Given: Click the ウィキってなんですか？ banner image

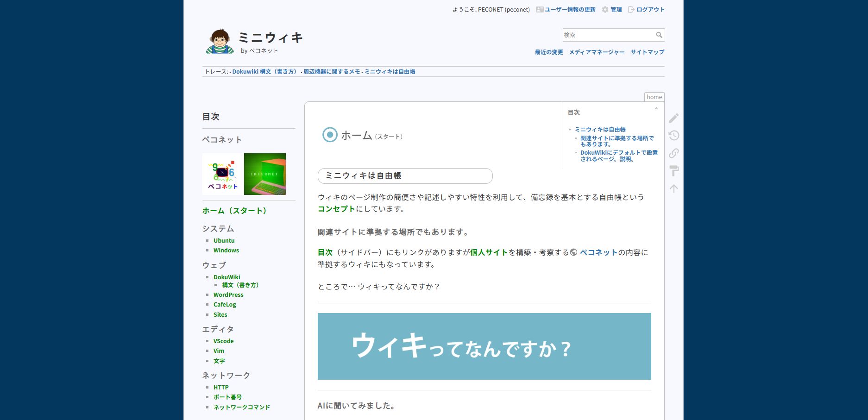Looking at the screenshot, I should [x=484, y=346].
